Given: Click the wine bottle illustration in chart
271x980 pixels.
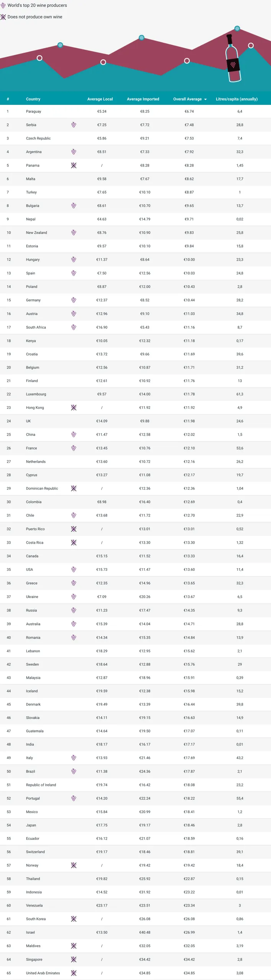Looking at the screenshot, I should 233,58.
